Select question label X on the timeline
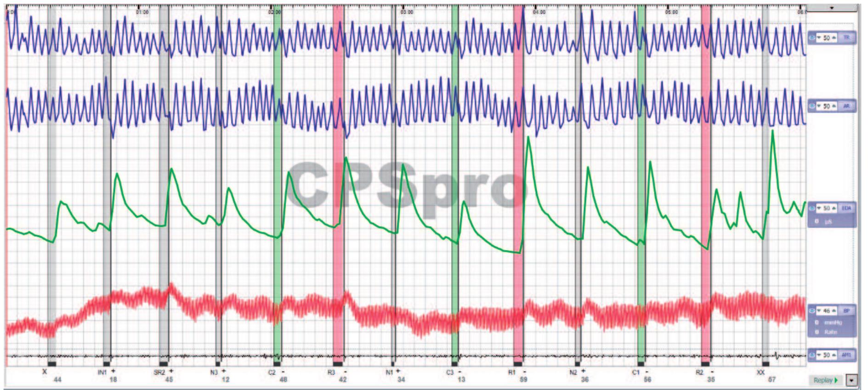This screenshot has height=390, width=868. 45,372
